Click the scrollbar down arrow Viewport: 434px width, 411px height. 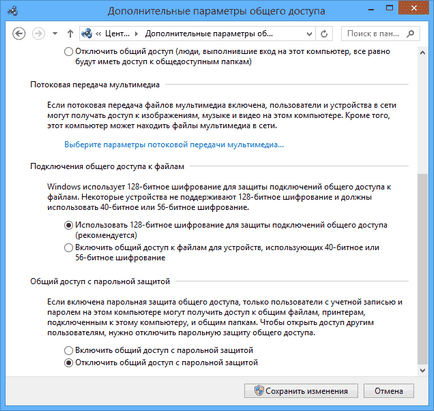coord(422,370)
